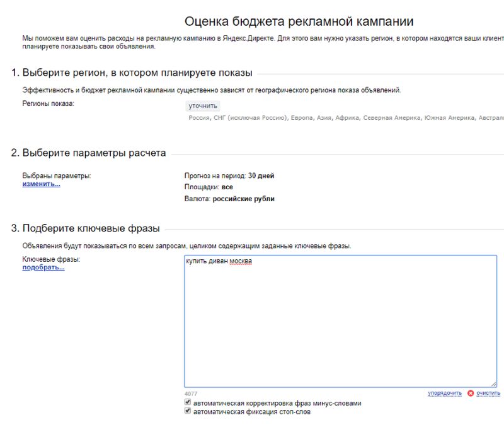This screenshot has height=427, width=504.
Task: Click the heading 3. Подберите ключевые фразы
Action: point(86,228)
